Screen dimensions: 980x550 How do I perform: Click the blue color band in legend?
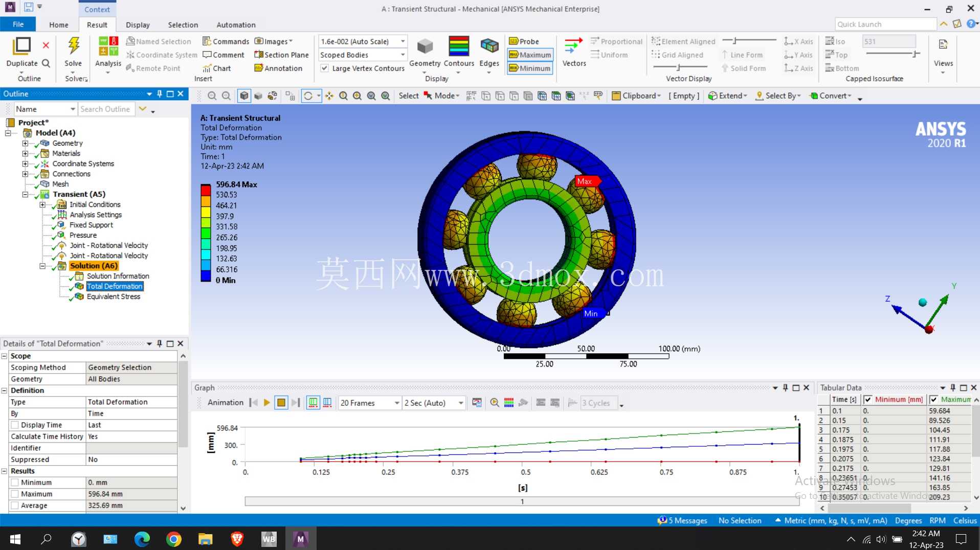tap(206, 276)
